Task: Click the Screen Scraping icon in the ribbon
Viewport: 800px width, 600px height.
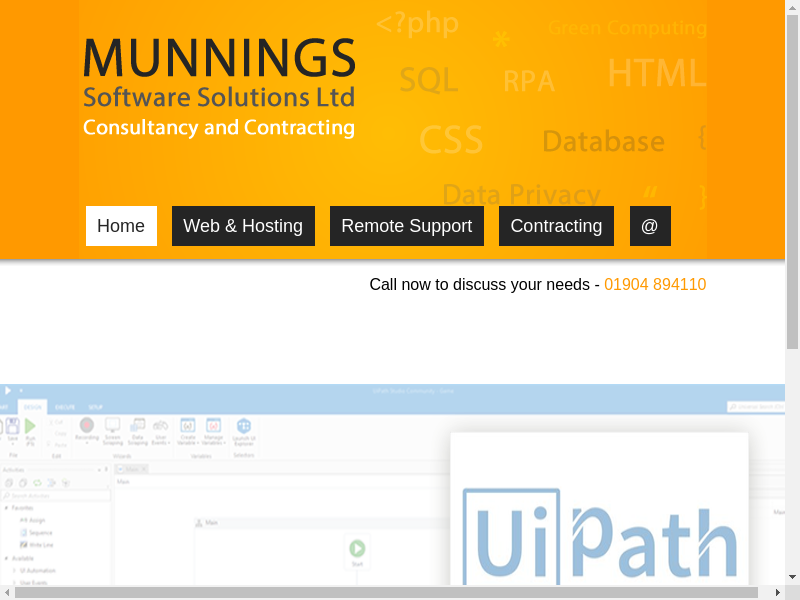Action: coord(113,425)
